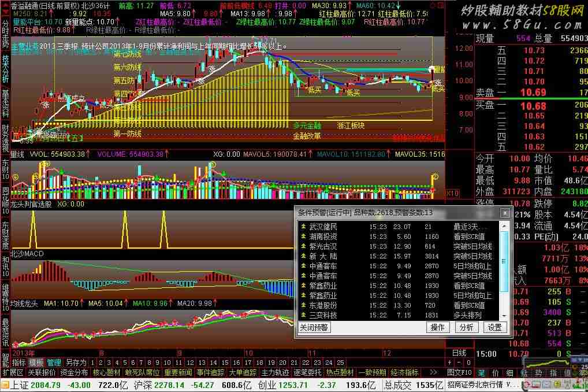
Task: Select the 三变科技 alert row
Action: 399,315
